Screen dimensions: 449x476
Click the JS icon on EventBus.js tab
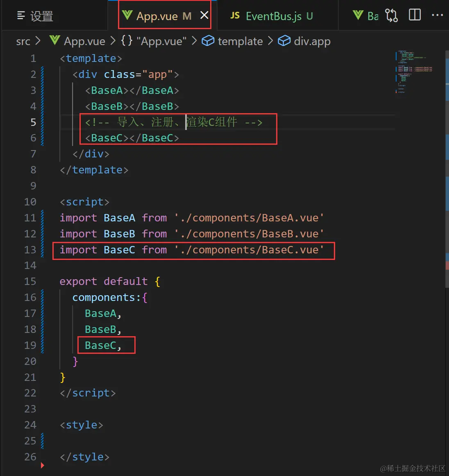(x=235, y=16)
